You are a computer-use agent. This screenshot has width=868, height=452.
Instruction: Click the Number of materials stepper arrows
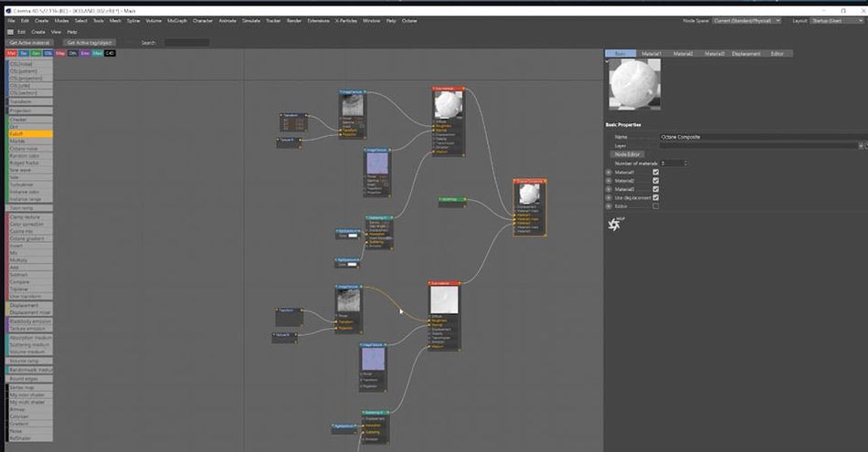684,163
